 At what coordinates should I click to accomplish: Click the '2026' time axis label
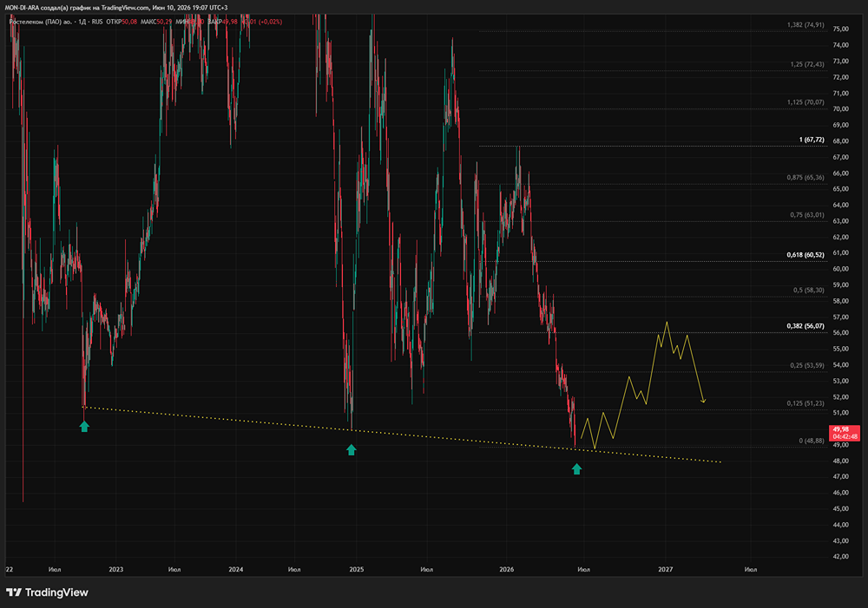507,569
